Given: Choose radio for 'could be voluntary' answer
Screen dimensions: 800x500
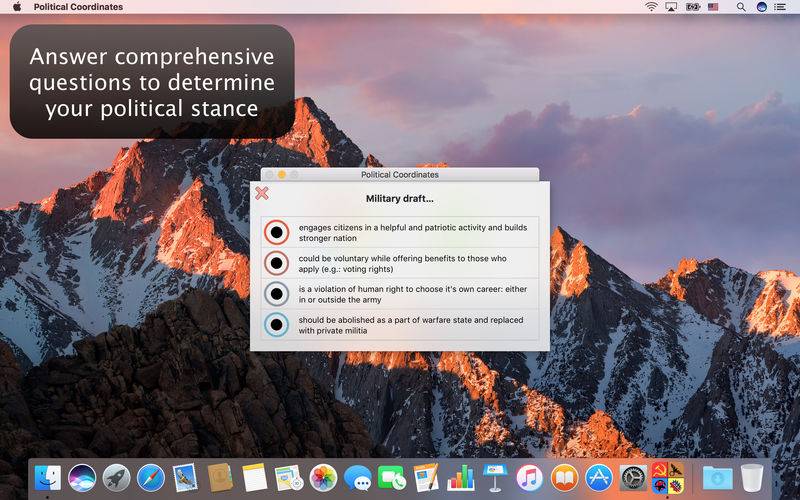Looking at the screenshot, I should [277, 263].
